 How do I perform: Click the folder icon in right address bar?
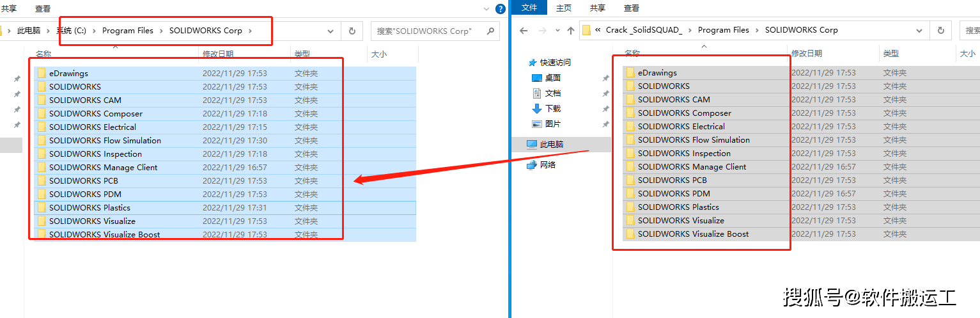586,30
